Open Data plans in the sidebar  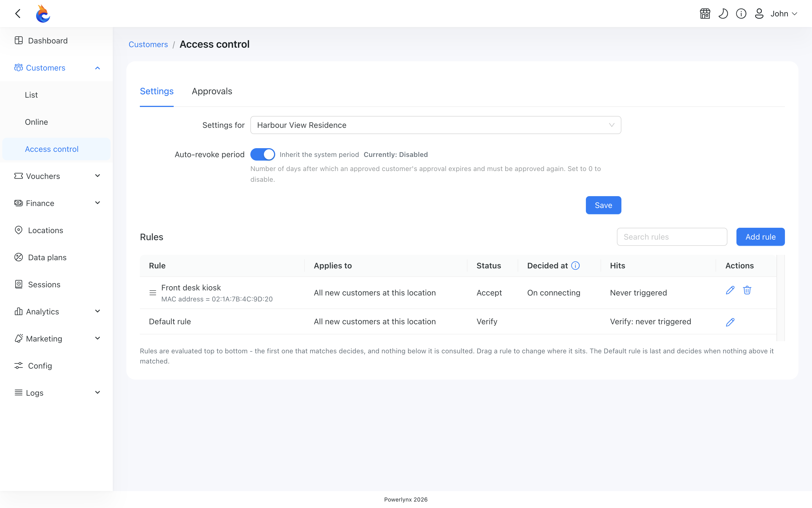pos(56,257)
